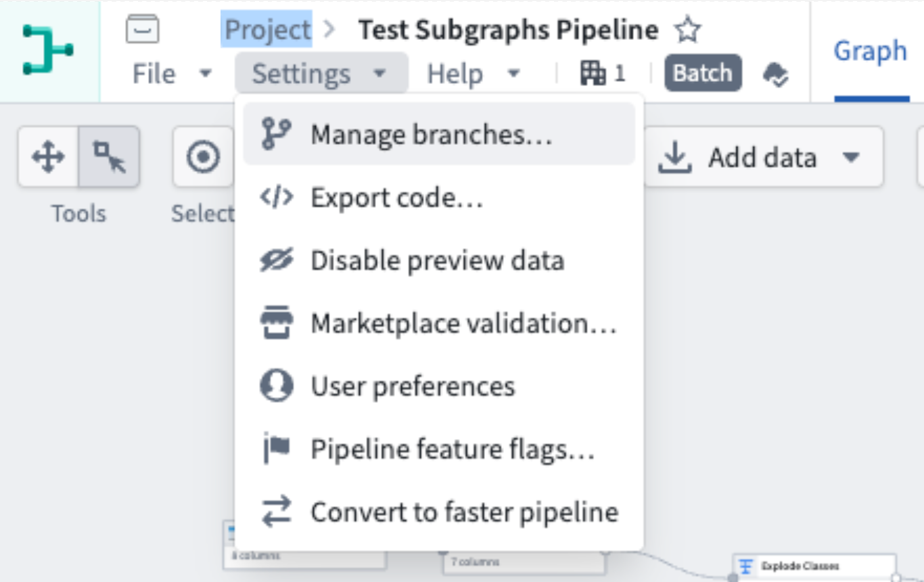Image resolution: width=924 pixels, height=582 pixels.
Task: Click the Marketplace validation storefront icon
Action: click(x=275, y=323)
